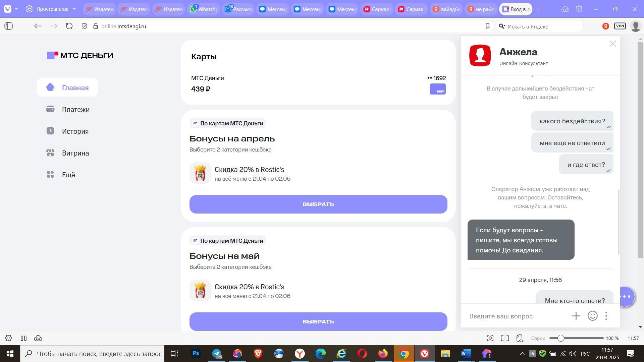Open Платежи in the sidebar

[75, 110]
